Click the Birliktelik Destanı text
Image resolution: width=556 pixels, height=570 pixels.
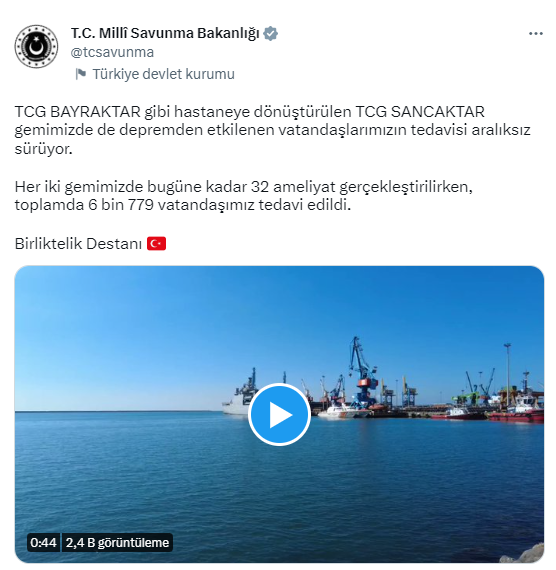78,244
